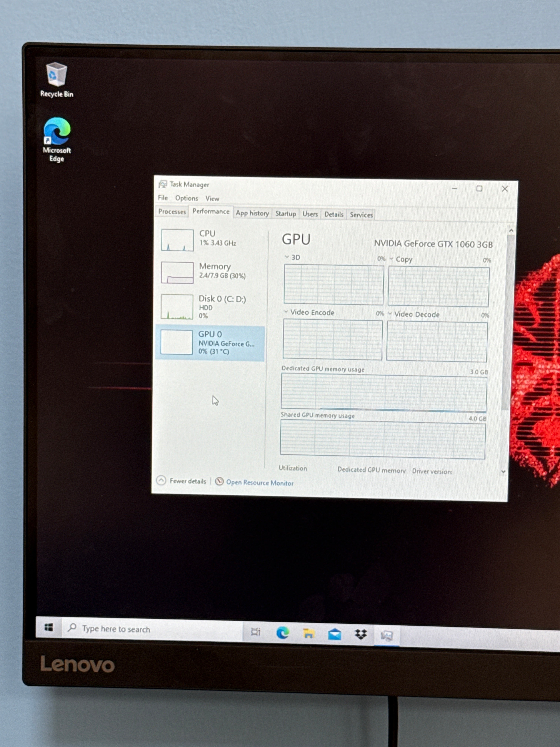The width and height of the screenshot is (560, 747).
Task: Click the Driver version label
Action: (432, 471)
